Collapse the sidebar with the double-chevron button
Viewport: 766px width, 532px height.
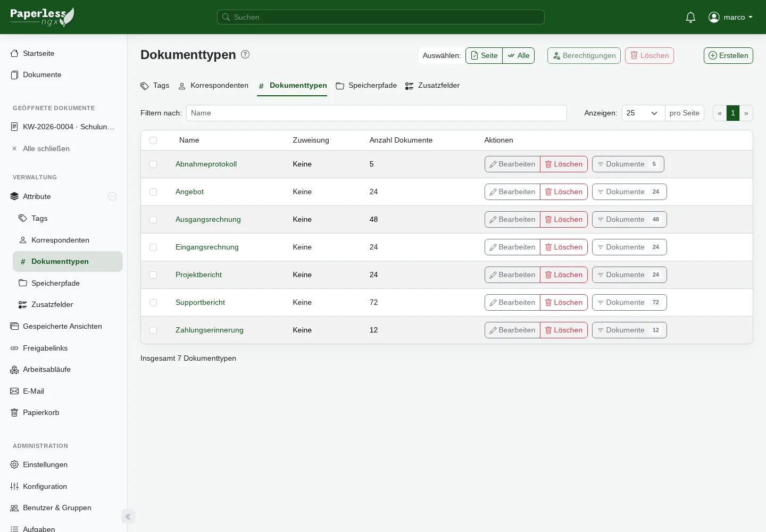click(128, 517)
